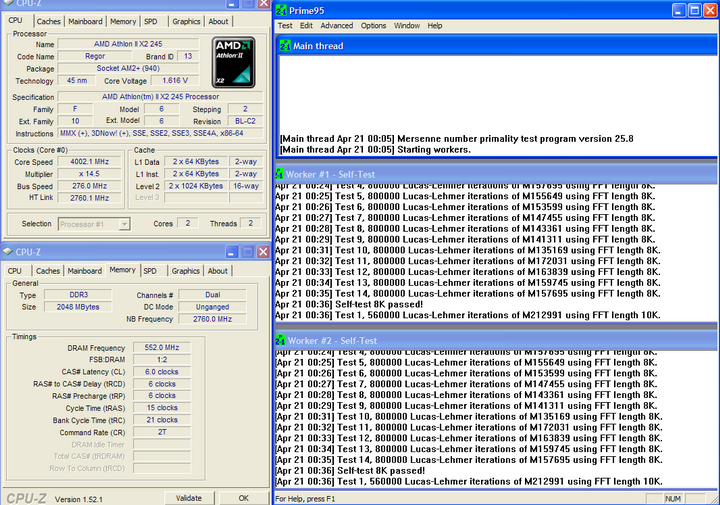Screen dimensions: 720x505
Task: Click the Main thread window icon
Action: pyautogui.click(x=285, y=46)
